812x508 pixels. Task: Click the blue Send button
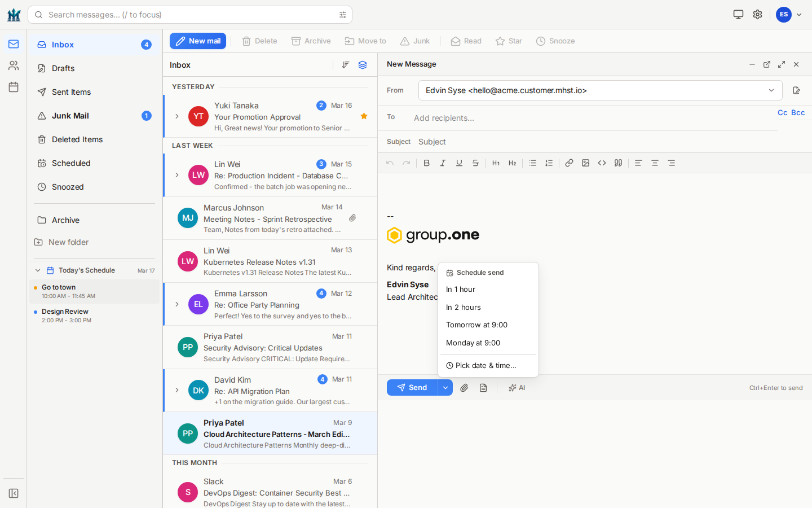[412, 388]
